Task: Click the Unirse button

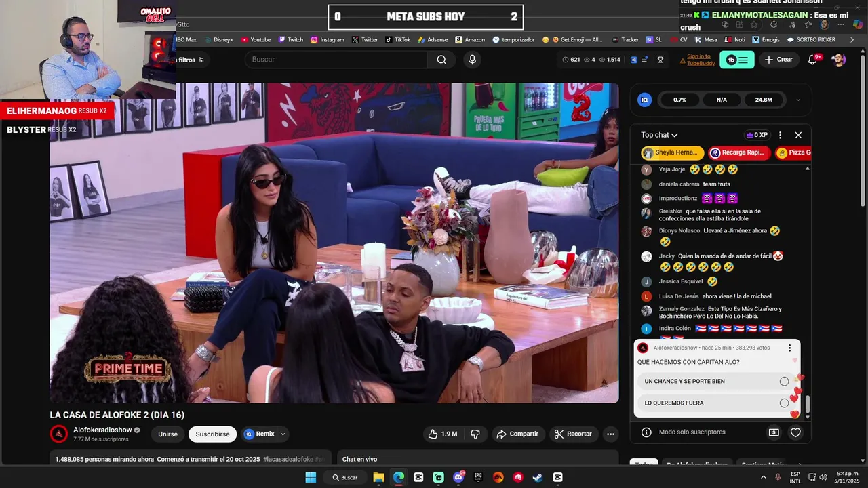Action: click(167, 434)
